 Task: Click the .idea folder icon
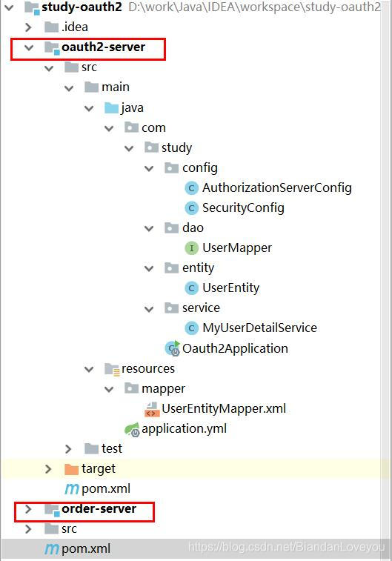coord(51,27)
